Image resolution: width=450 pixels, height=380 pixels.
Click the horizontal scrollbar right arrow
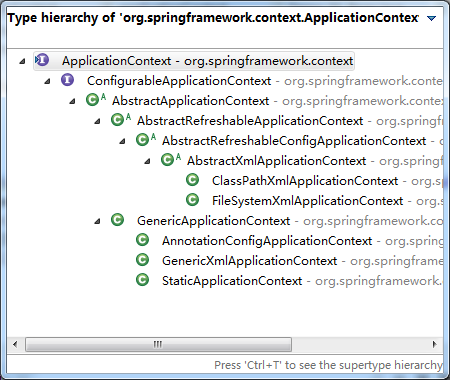pos(434,344)
